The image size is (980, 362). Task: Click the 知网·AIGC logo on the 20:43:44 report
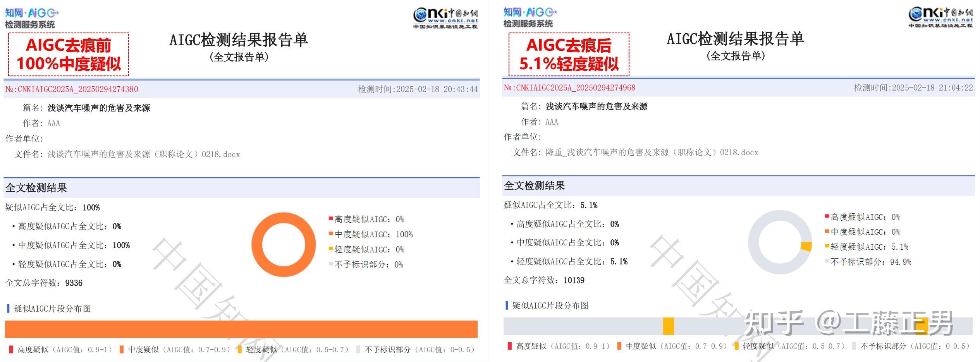(32, 19)
